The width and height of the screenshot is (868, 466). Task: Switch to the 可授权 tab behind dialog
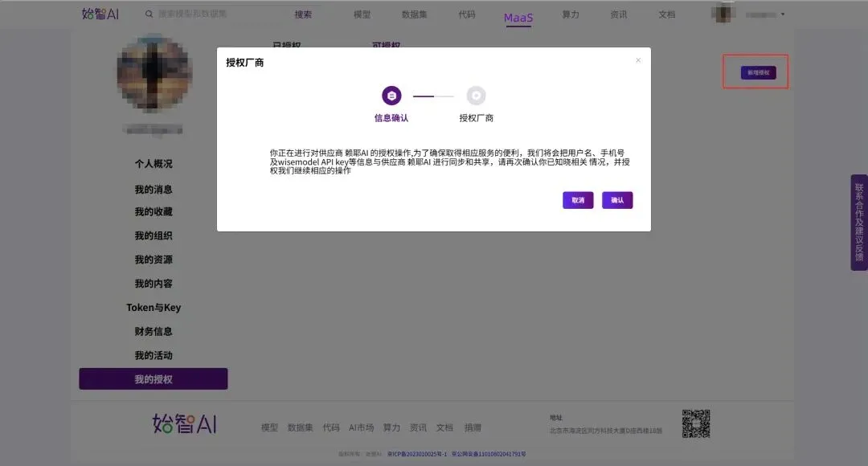coord(386,44)
